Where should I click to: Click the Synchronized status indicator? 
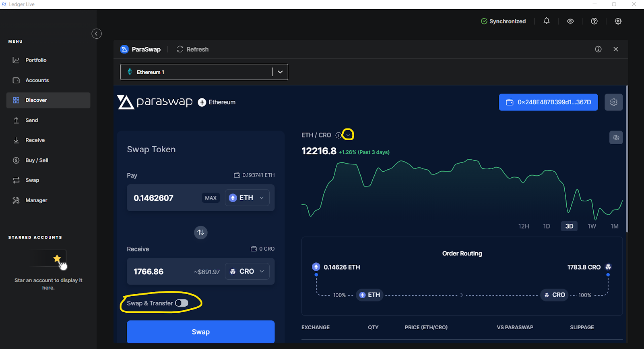(x=503, y=21)
